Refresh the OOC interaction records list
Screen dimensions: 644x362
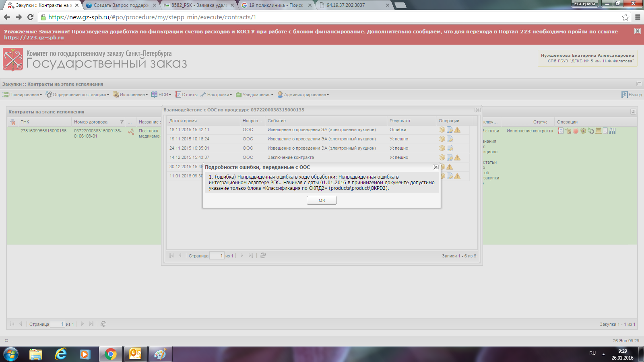(263, 255)
